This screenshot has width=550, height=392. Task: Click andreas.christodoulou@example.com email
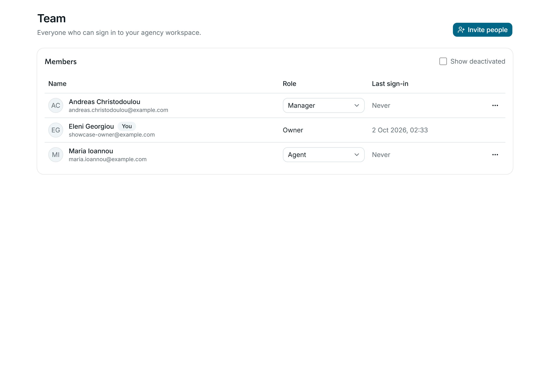click(118, 110)
